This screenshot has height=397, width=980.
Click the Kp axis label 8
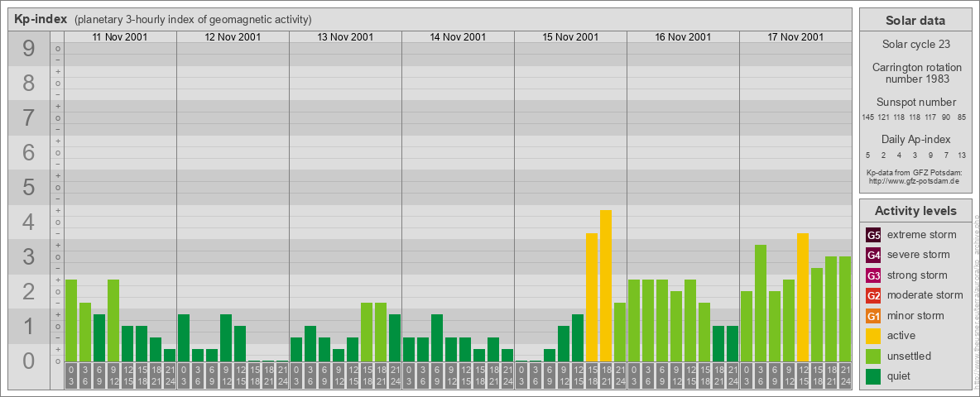[29, 83]
